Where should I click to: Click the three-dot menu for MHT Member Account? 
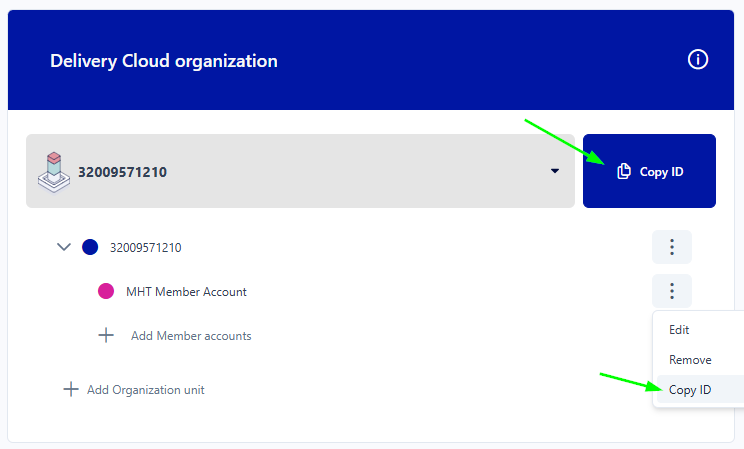coord(672,291)
